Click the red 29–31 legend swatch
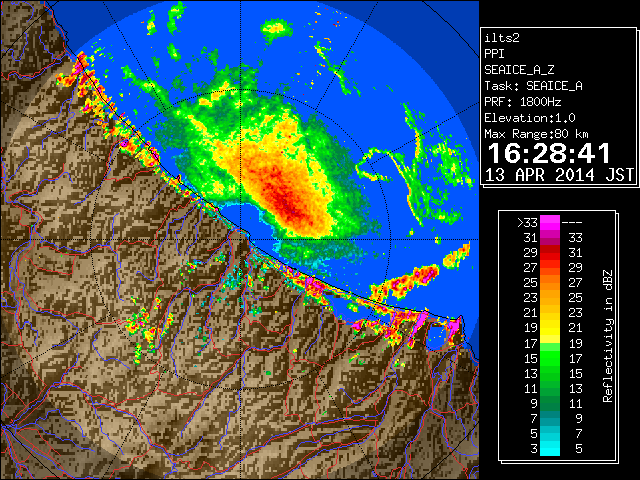The height and width of the screenshot is (480, 640). pyautogui.click(x=550, y=253)
